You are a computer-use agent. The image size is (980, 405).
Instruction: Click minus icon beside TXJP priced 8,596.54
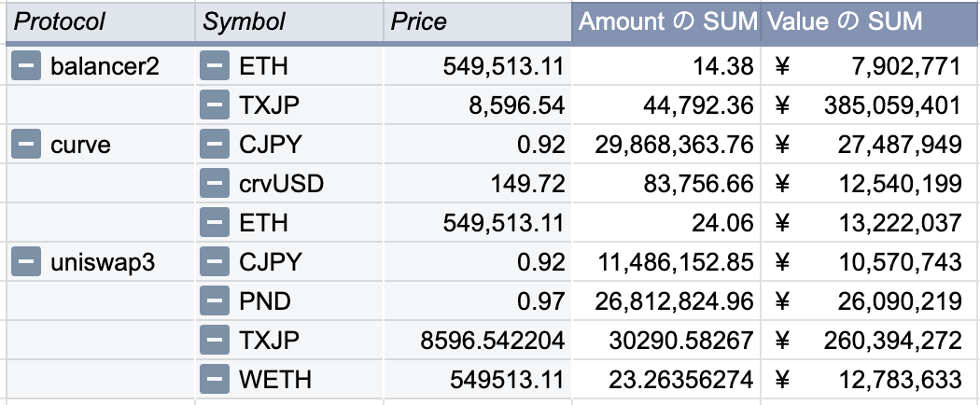pos(216,106)
